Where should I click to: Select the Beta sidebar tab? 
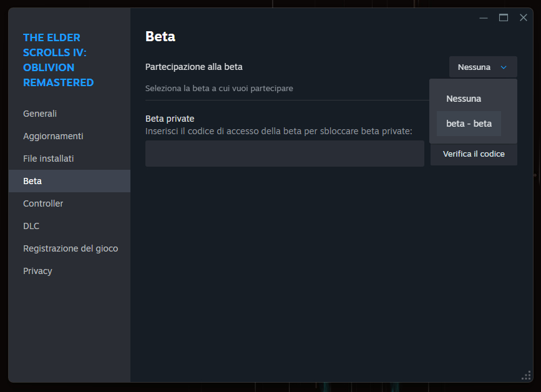(x=69, y=181)
